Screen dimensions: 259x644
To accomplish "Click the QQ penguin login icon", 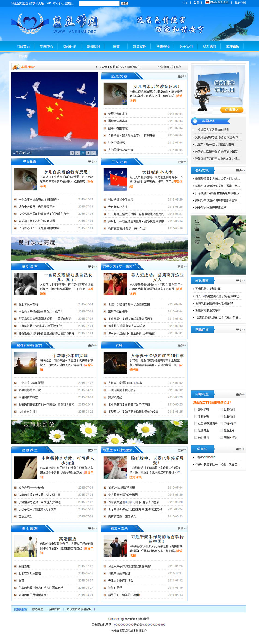I will point(207,2).
